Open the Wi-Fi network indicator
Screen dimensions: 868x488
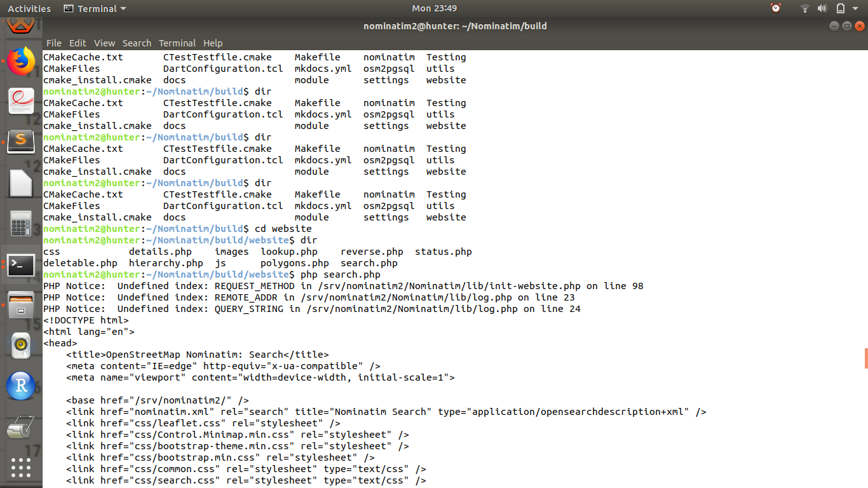805,8
